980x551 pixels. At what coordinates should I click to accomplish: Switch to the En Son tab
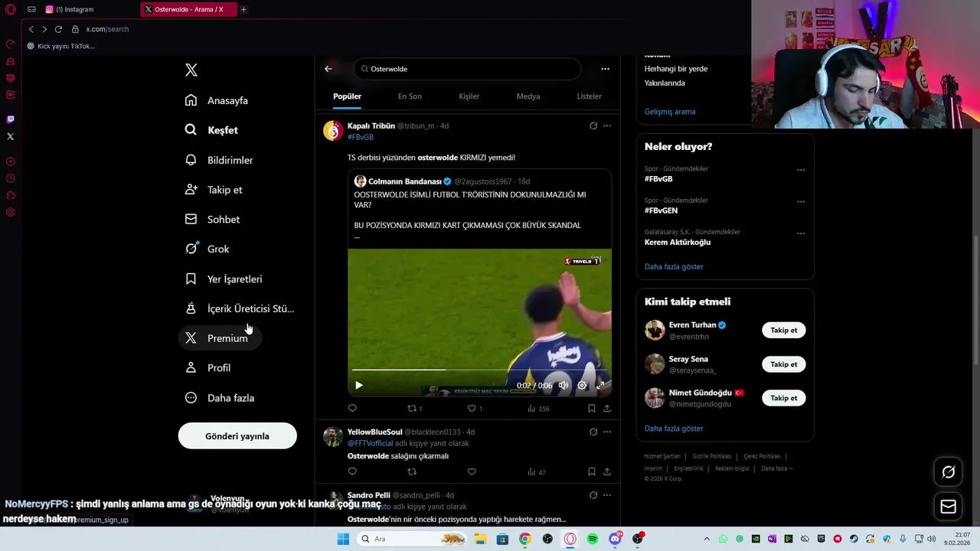point(410,96)
